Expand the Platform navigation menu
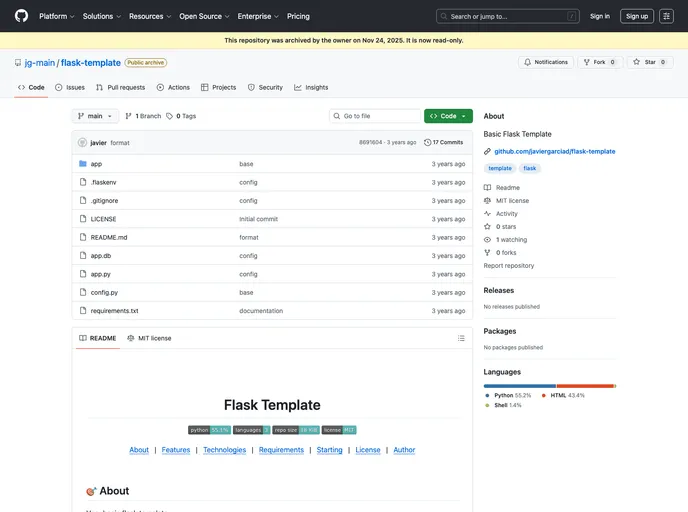Image resolution: width=688 pixels, height=512 pixels. click(x=57, y=16)
